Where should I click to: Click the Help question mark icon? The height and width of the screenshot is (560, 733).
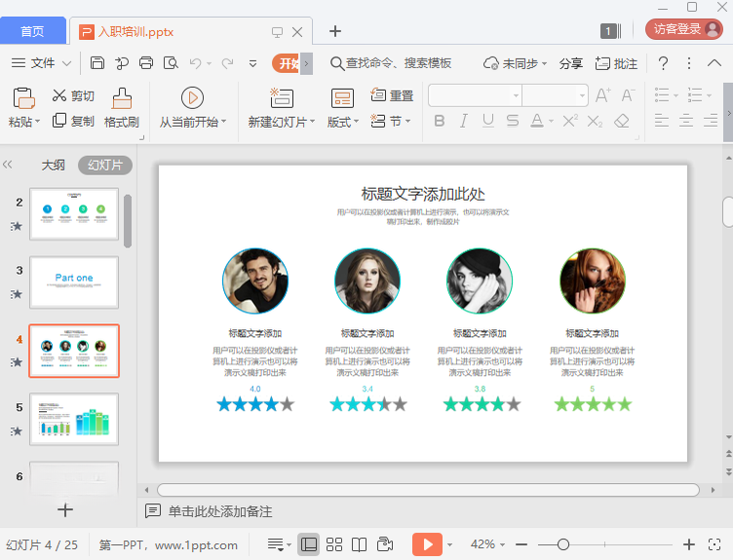[x=663, y=63]
